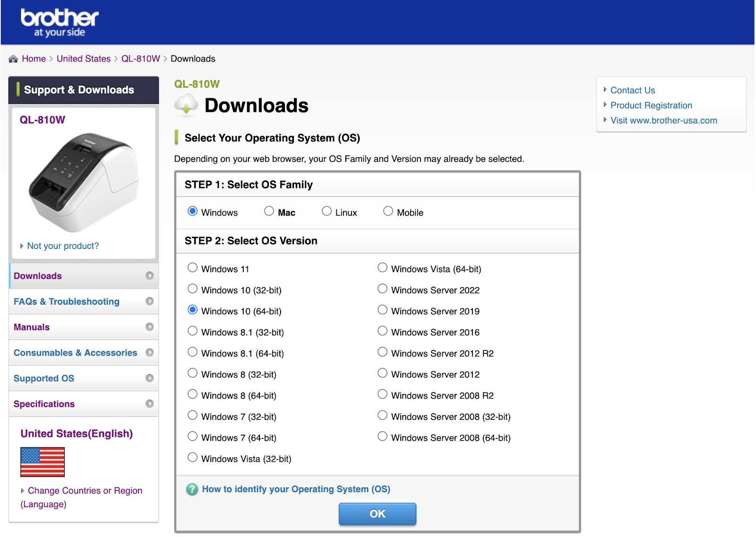Select the Windows OS family radio button
The width and height of the screenshot is (756, 537).
(x=192, y=211)
